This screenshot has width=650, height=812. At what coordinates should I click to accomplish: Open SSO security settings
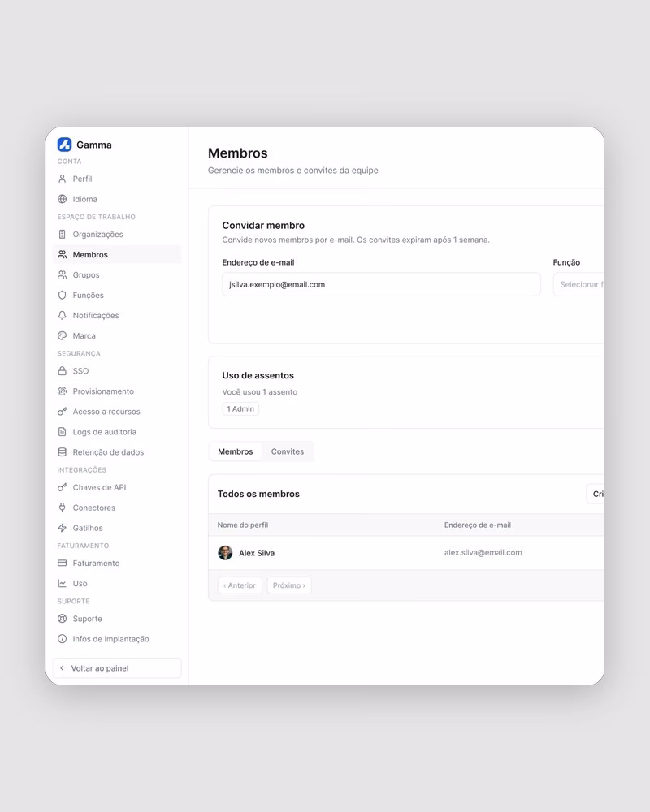coord(117,371)
